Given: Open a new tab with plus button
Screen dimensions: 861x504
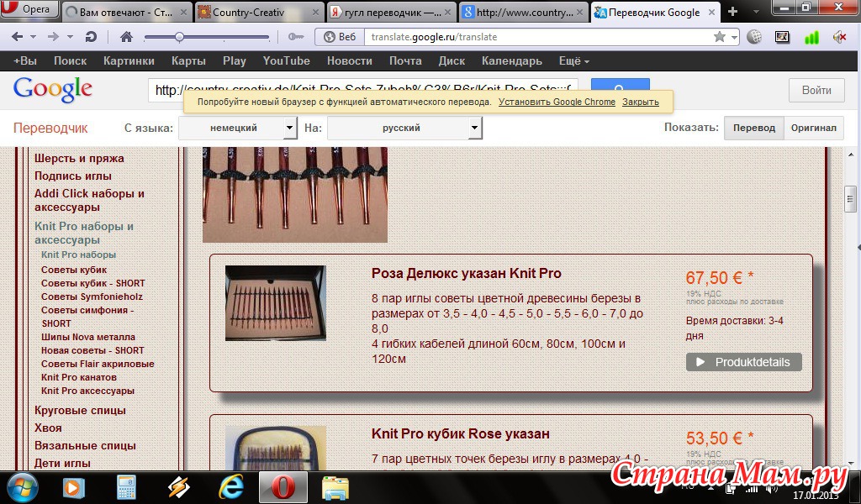Looking at the screenshot, I should click(x=732, y=12).
